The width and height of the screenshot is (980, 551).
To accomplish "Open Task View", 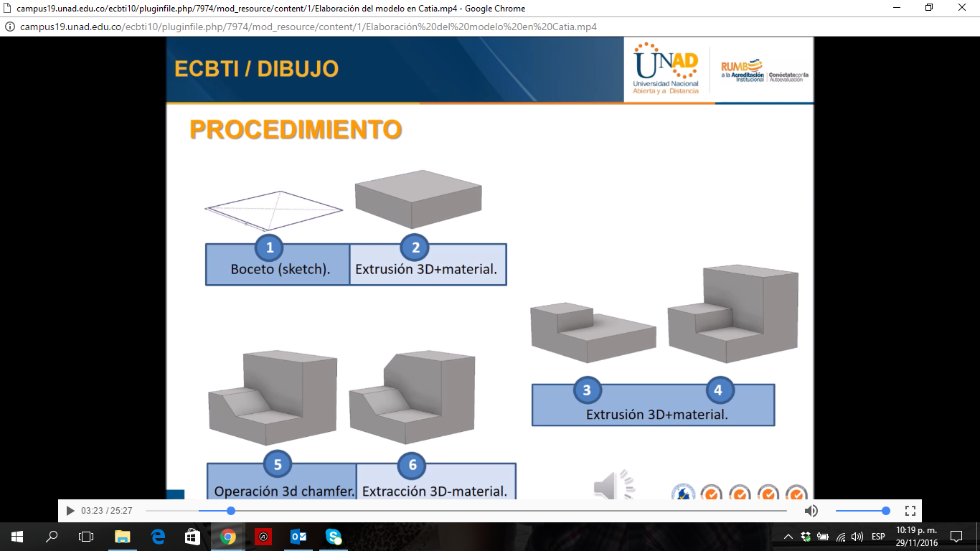I will click(x=86, y=536).
